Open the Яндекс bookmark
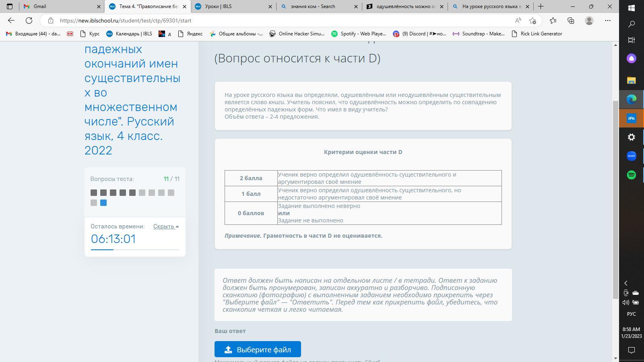The image size is (644, 362). 190,34
